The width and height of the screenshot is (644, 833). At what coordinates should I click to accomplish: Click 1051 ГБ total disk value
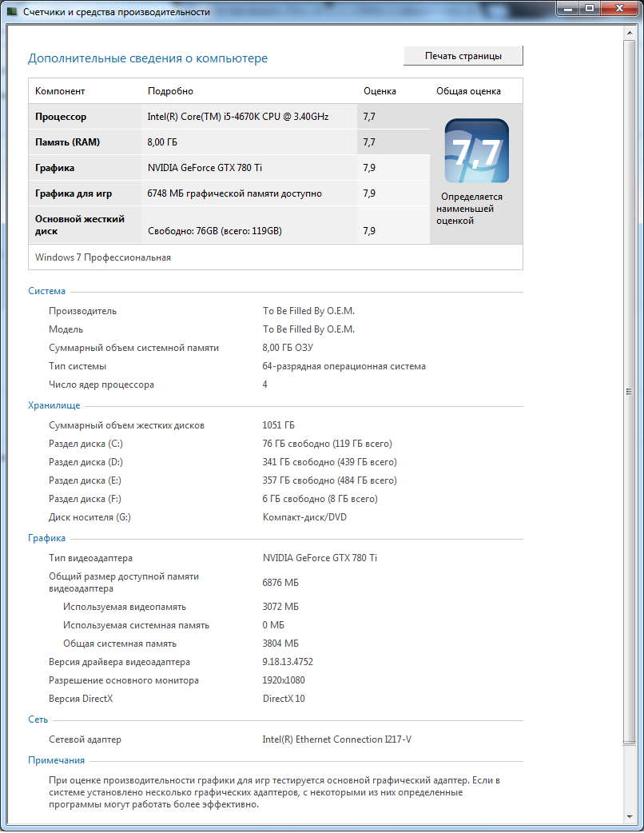278,425
